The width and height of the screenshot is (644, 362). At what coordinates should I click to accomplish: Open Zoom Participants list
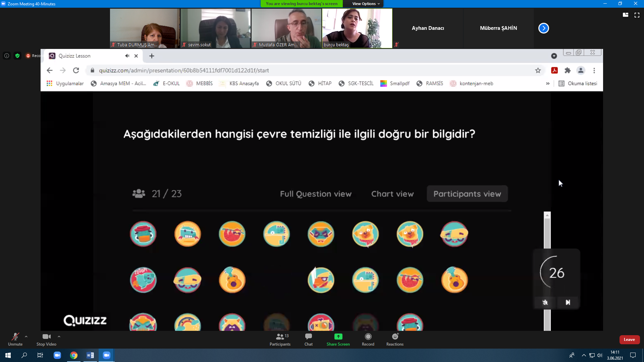point(280,340)
